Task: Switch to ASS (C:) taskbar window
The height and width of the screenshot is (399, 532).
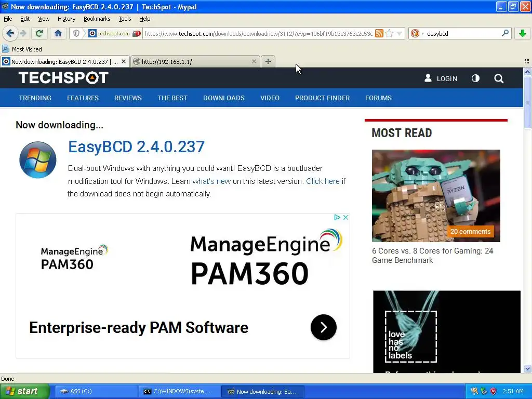Action: [x=96, y=392]
